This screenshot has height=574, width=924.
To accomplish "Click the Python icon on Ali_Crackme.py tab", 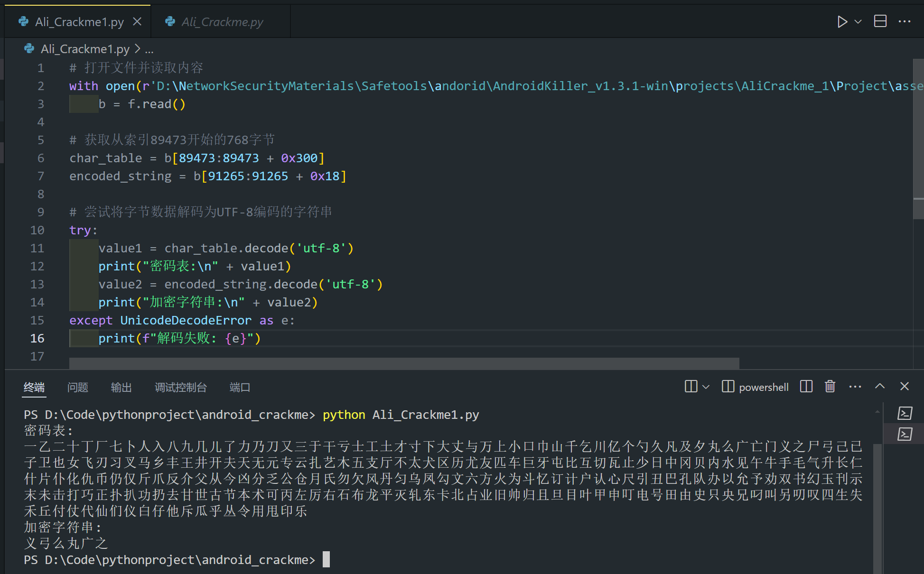I will tap(170, 21).
